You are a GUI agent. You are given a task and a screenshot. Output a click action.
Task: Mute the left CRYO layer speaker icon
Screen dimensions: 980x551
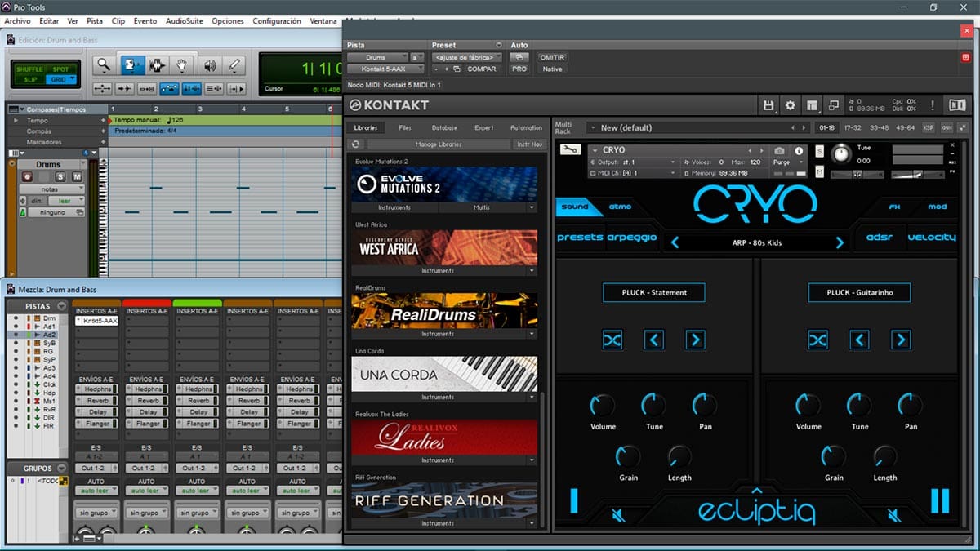[x=620, y=515]
